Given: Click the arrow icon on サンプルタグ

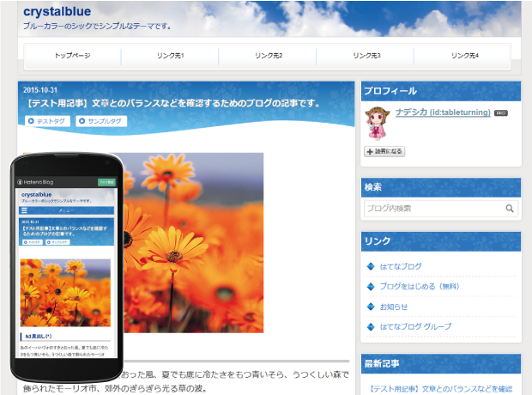Looking at the screenshot, I should [x=82, y=121].
